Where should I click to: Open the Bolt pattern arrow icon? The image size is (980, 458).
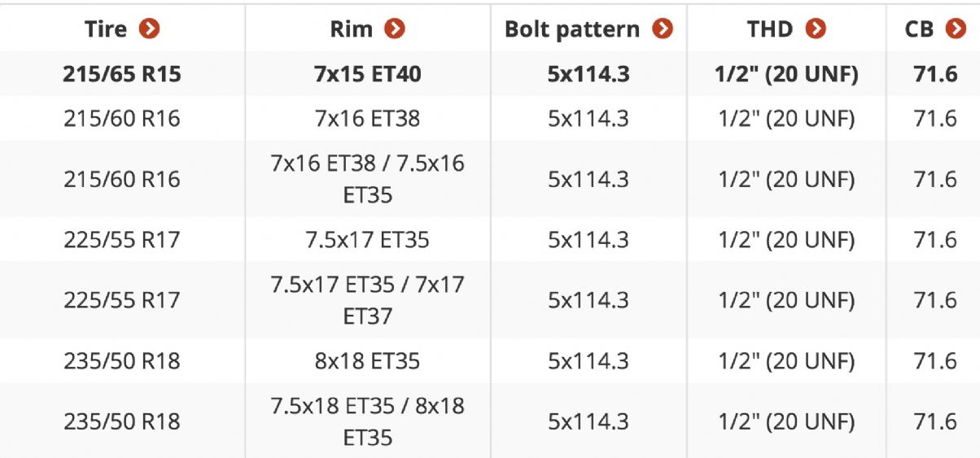[x=663, y=29]
